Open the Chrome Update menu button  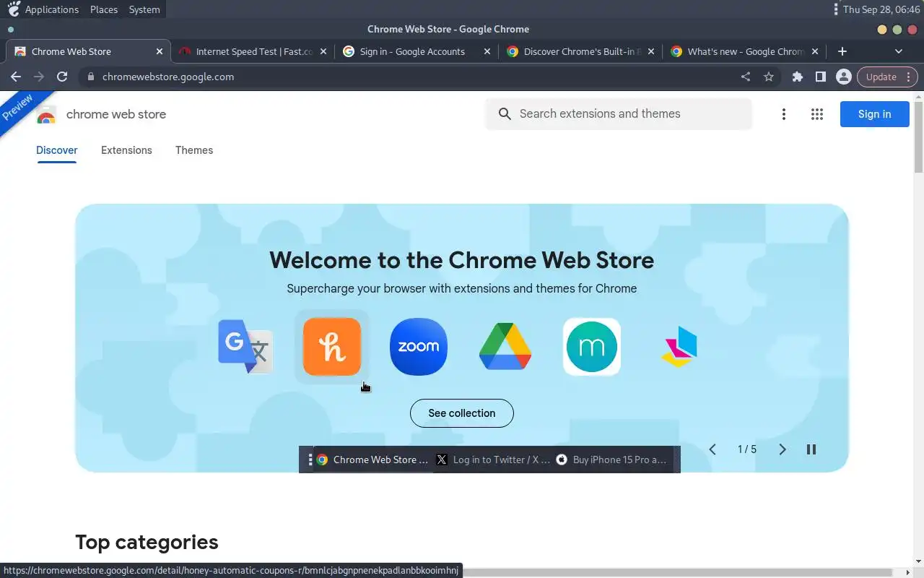click(887, 77)
